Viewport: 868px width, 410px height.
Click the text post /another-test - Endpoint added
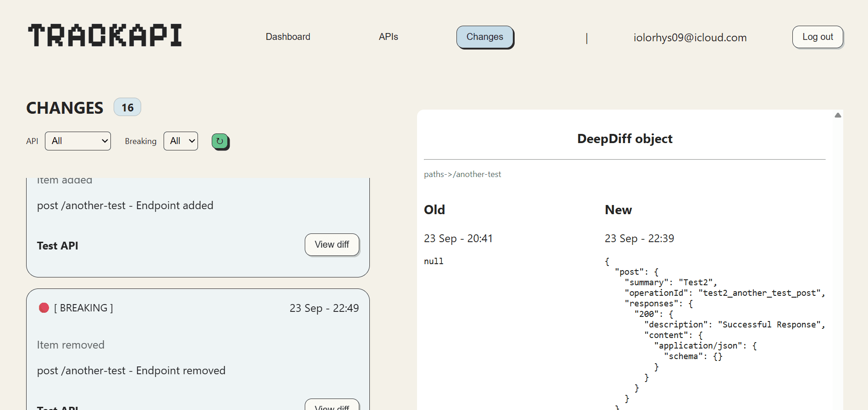(x=125, y=205)
